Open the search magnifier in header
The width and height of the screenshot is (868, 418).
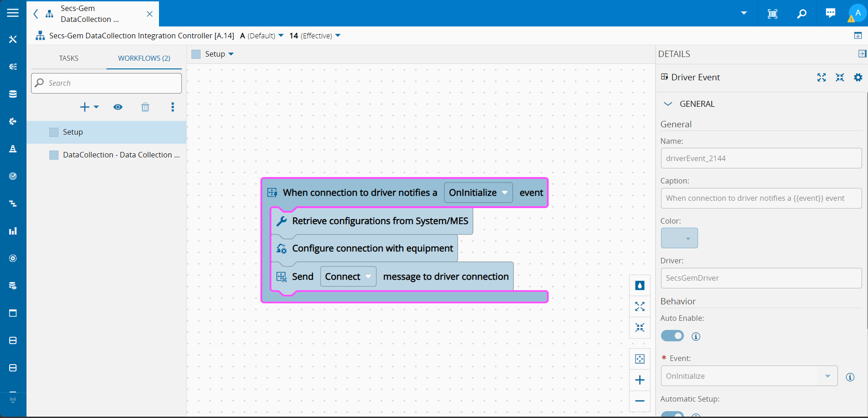(x=802, y=14)
